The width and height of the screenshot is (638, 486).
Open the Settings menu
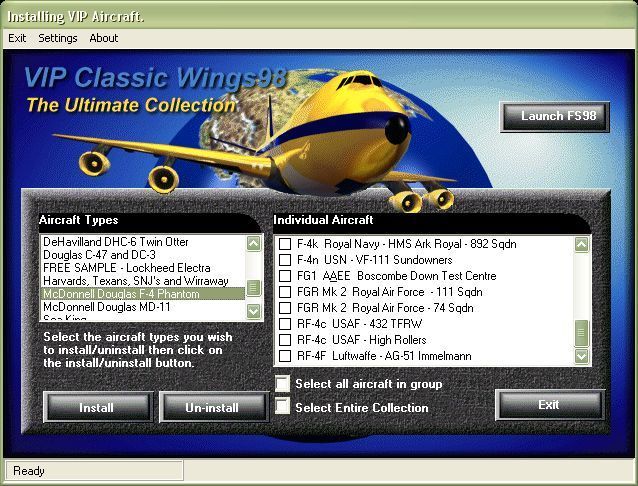pyautogui.click(x=58, y=38)
